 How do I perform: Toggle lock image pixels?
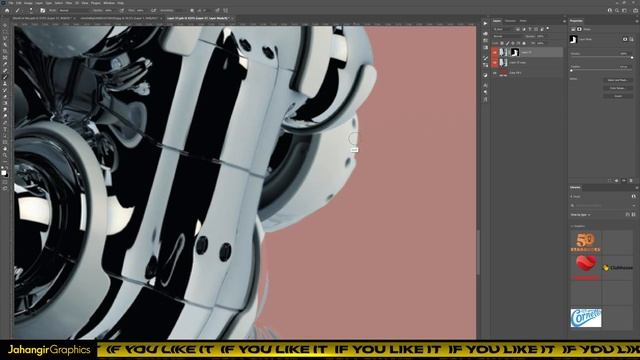(507, 43)
